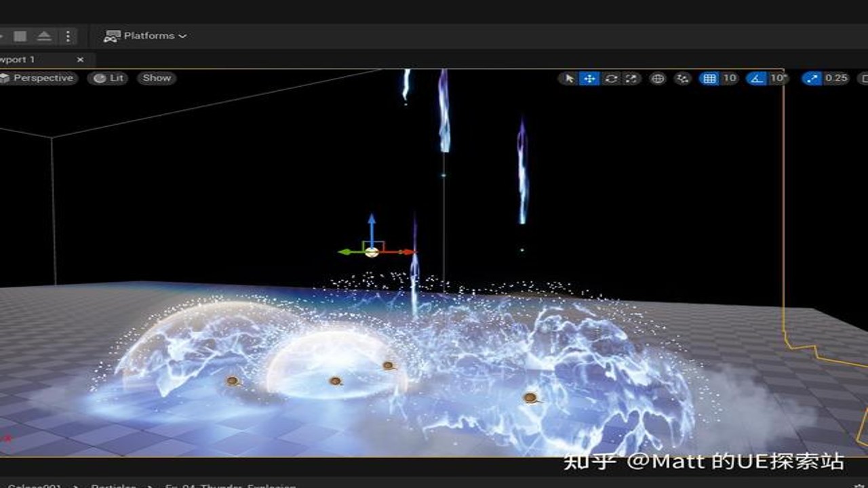The image size is (868, 488).
Task: Open the Lit view mode menu
Action: click(108, 78)
